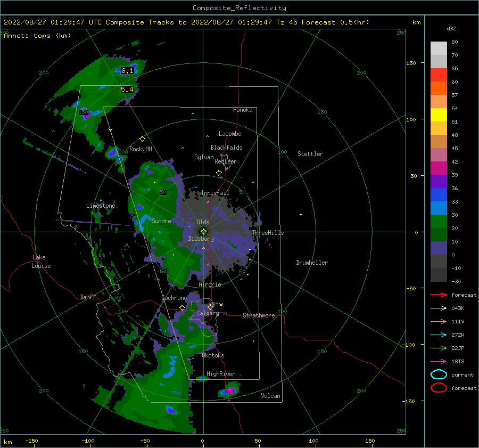The height and width of the screenshot is (448, 479).
Task: Click the Sylvan label
Action: (204, 157)
